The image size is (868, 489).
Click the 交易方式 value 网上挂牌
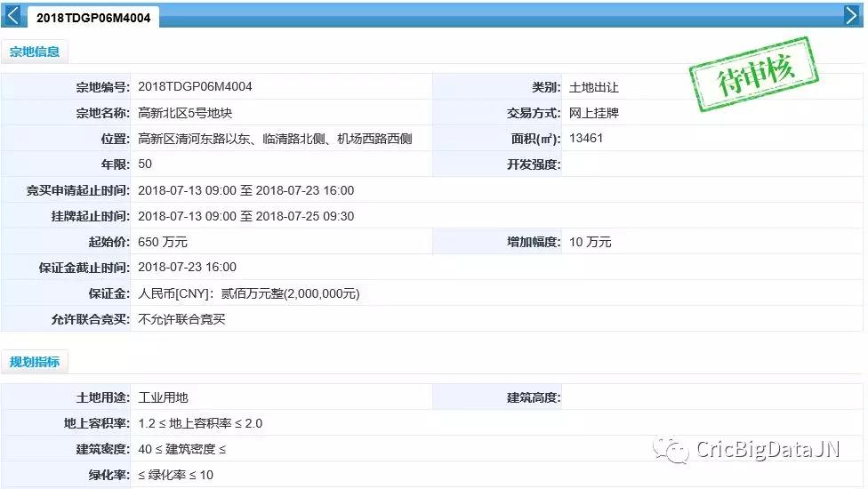coord(593,113)
